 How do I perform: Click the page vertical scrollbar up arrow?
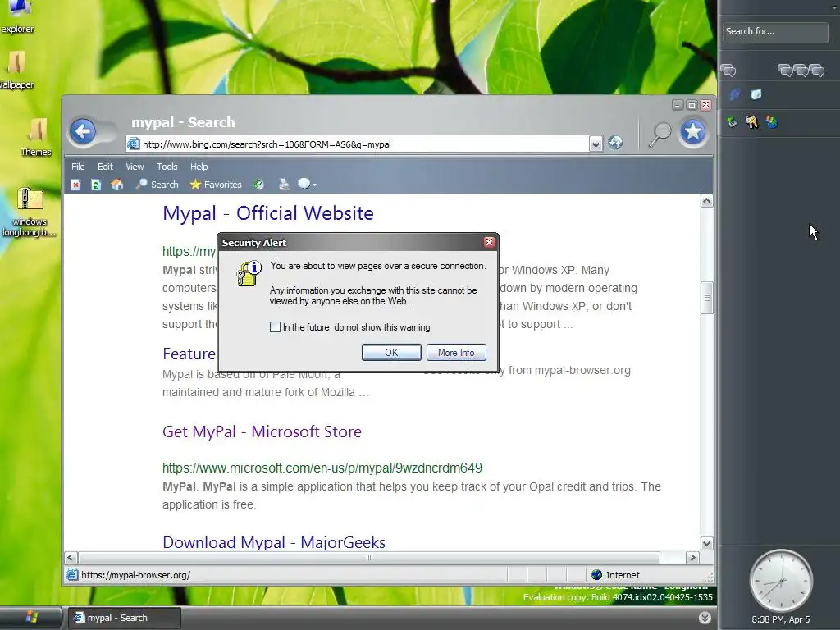pos(706,201)
